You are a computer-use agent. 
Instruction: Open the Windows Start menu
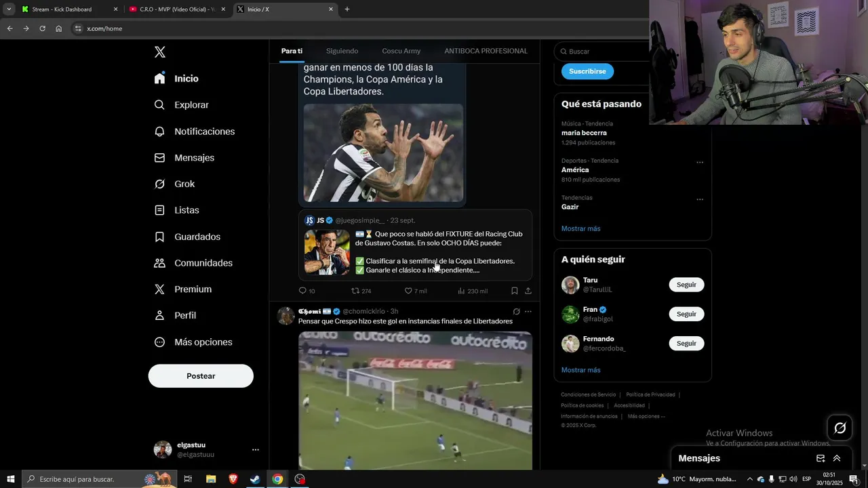11,479
